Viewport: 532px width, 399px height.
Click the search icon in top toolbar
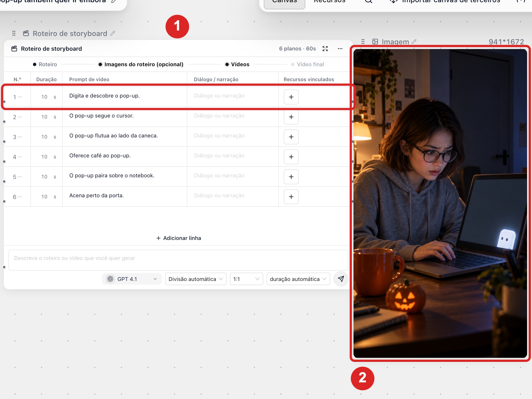coord(369,1)
